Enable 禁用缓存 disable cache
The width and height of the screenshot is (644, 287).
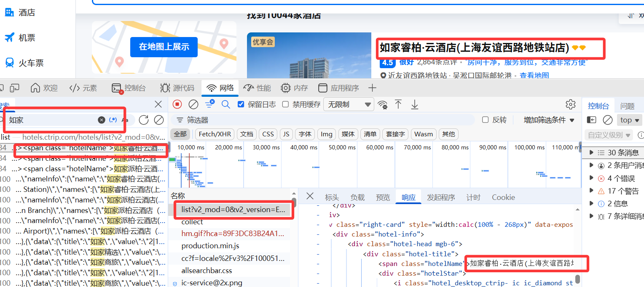click(x=285, y=104)
